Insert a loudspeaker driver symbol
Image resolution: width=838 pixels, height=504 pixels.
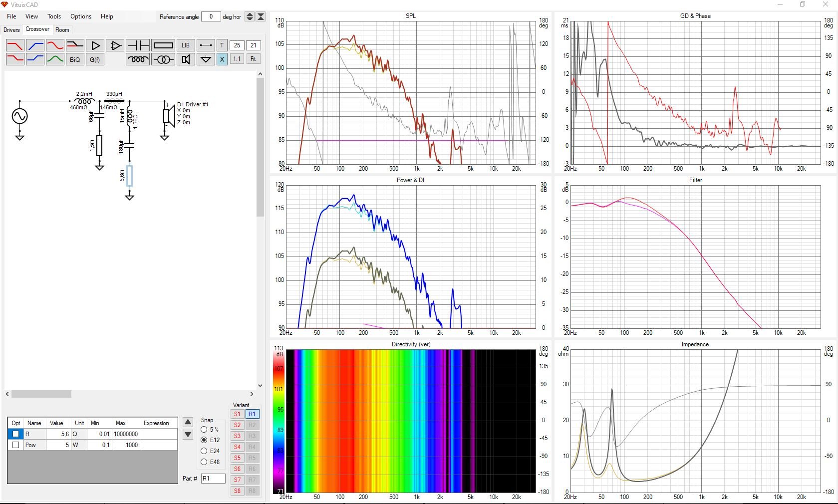[186, 59]
